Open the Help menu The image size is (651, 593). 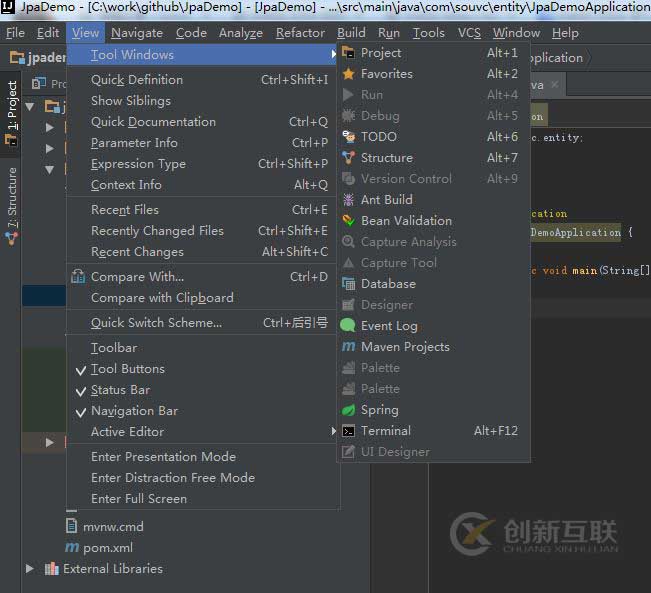[x=565, y=33]
